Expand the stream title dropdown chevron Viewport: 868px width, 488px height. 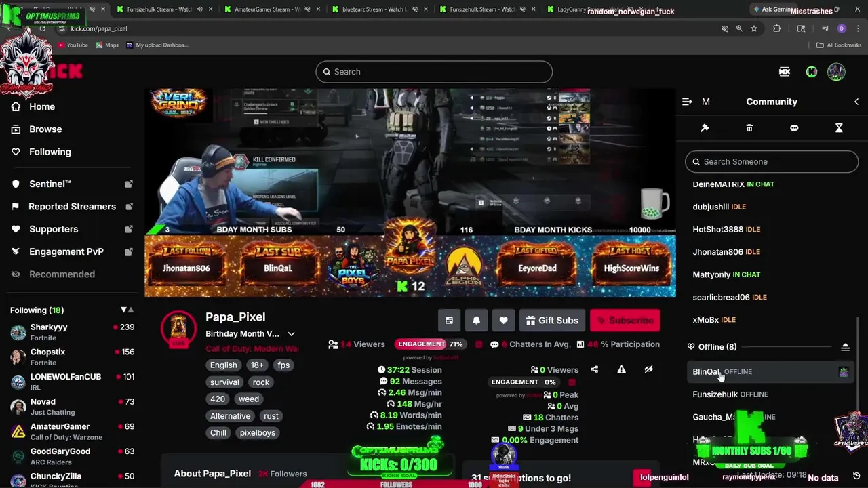click(291, 334)
